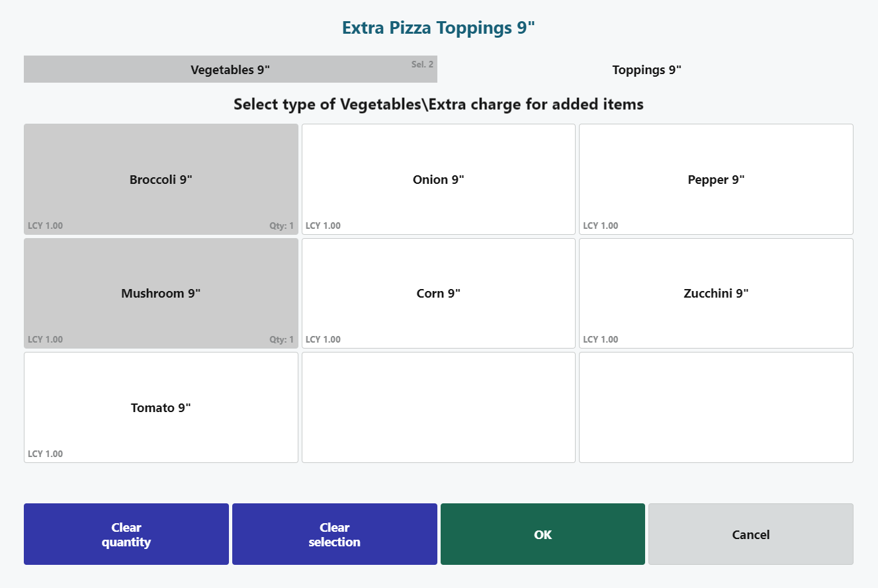
Task: Click the empty tile below Zucchini 9"
Action: point(716,407)
